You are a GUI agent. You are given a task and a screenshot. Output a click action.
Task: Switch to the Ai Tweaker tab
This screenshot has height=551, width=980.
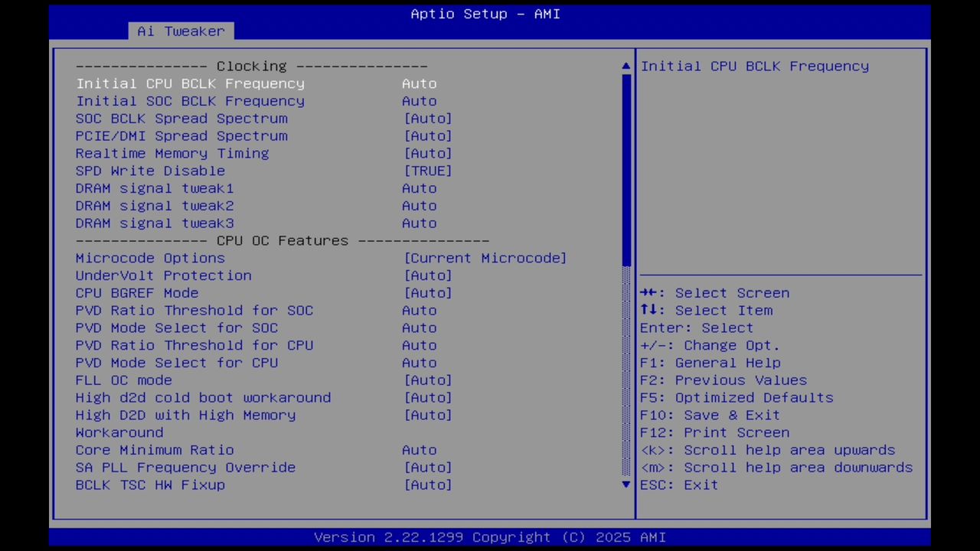click(181, 31)
